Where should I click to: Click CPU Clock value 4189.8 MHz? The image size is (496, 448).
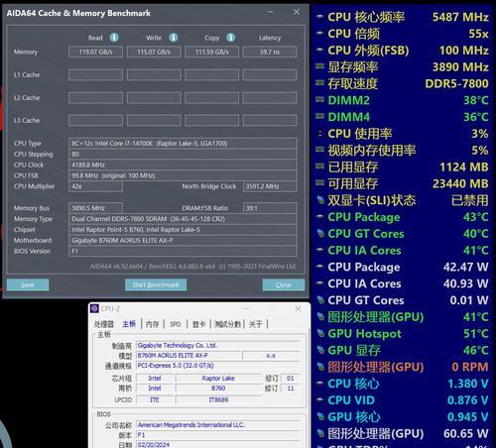click(x=183, y=165)
